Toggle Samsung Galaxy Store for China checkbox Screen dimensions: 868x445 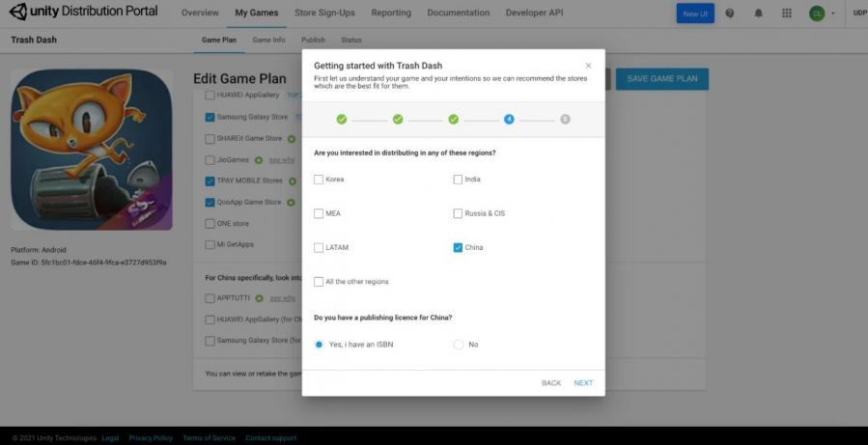tap(210, 341)
